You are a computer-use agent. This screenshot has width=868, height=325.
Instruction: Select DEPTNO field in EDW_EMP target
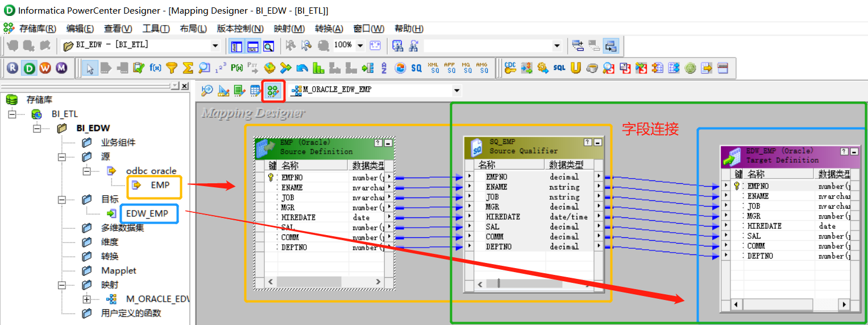coord(760,256)
